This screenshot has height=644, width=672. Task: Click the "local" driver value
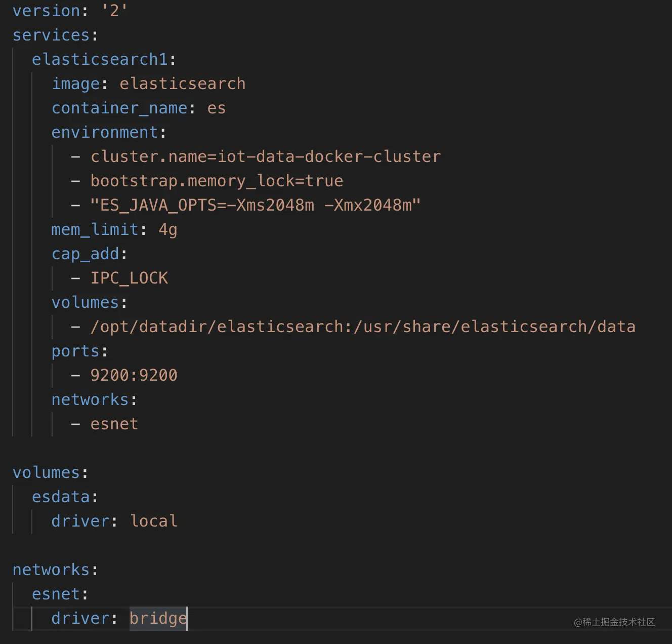point(154,521)
